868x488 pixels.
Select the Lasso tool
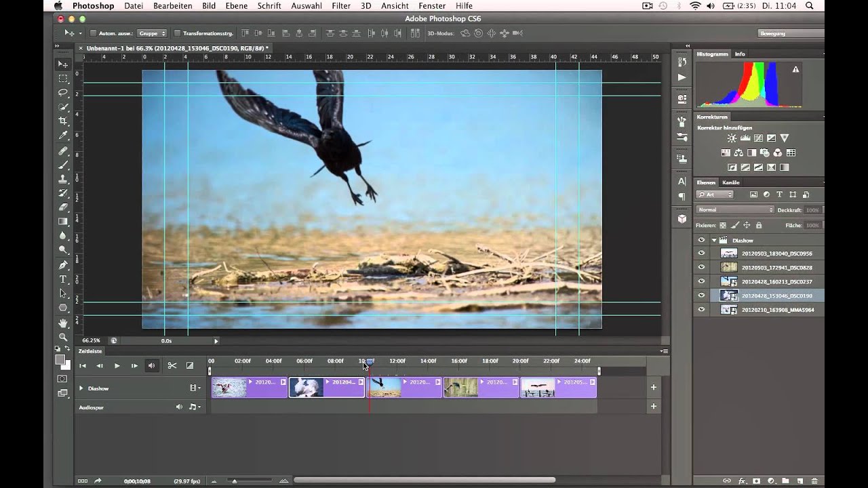pos(63,92)
